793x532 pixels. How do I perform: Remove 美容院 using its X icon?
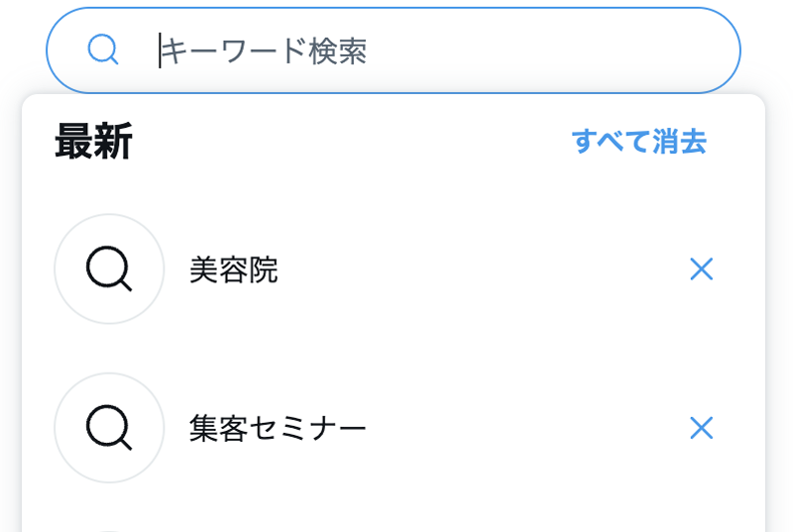click(x=701, y=269)
